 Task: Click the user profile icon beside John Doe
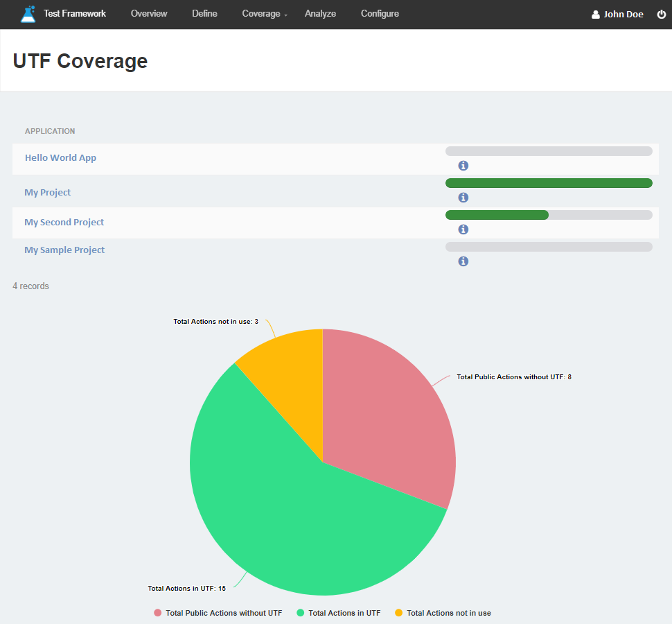[x=596, y=15]
